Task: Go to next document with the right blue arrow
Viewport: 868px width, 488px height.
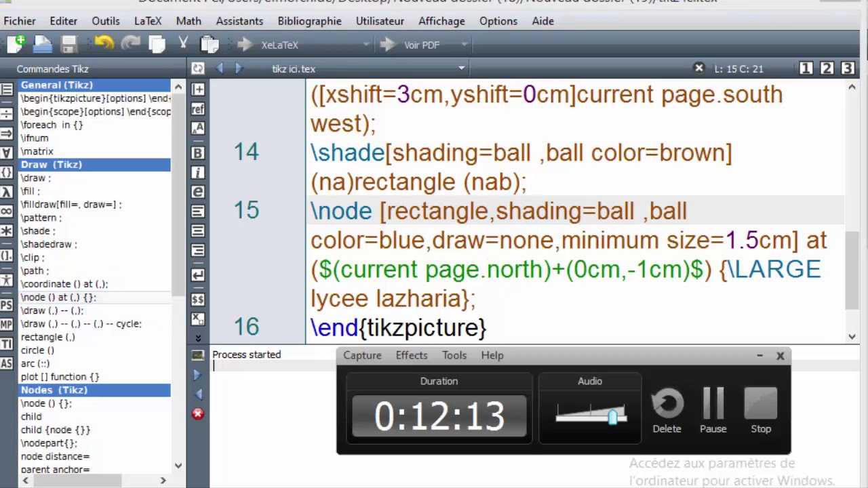Action: tap(239, 68)
